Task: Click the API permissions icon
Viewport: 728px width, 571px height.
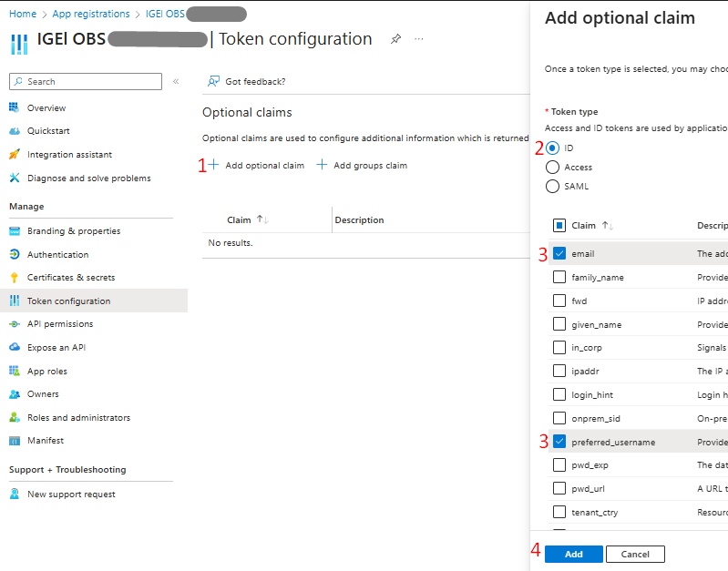Action: pyautogui.click(x=15, y=324)
